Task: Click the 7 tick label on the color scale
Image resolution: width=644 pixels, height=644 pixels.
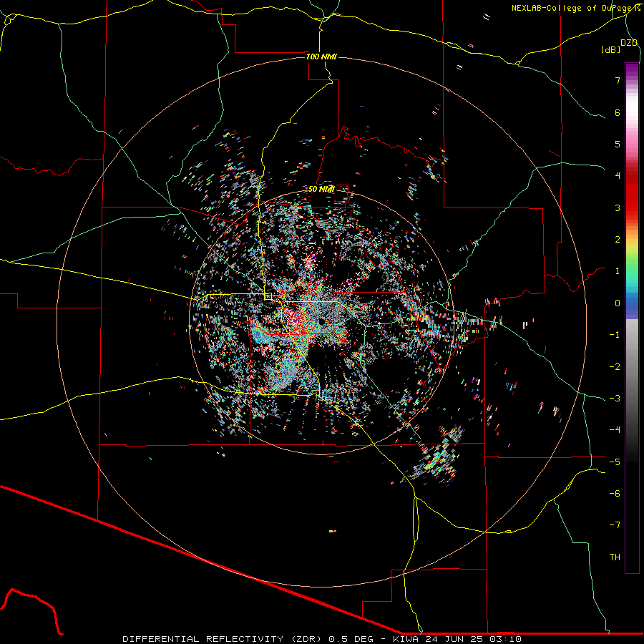Action: tap(618, 80)
